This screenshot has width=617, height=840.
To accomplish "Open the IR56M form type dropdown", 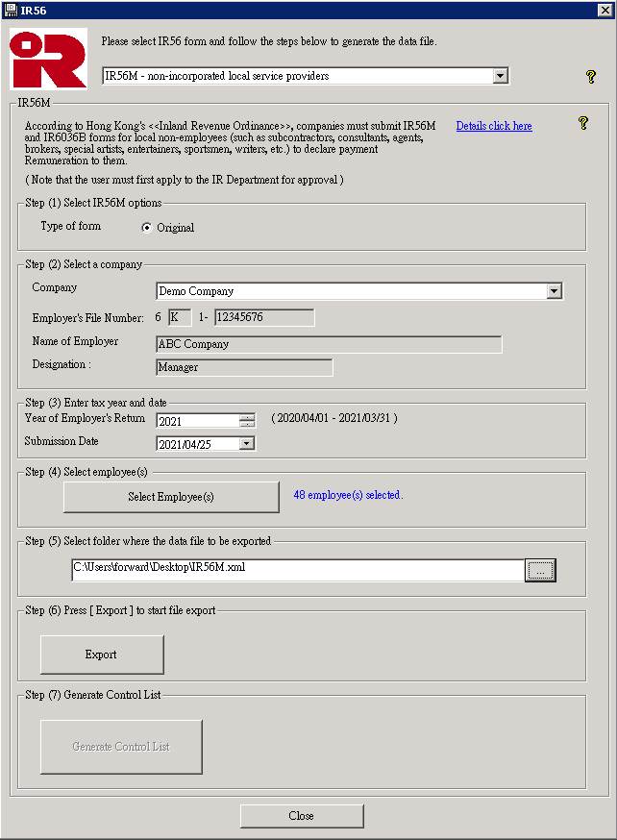I will [x=499, y=76].
